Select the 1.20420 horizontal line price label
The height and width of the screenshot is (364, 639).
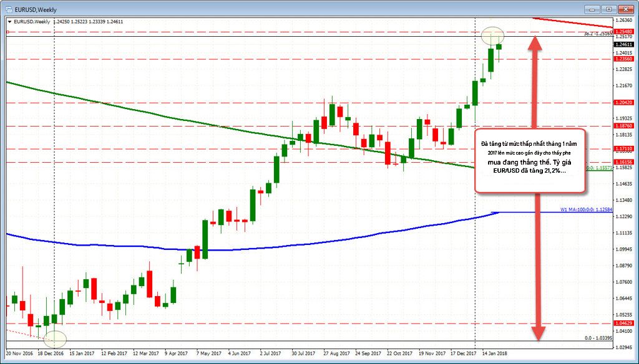[x=623, y=103]
